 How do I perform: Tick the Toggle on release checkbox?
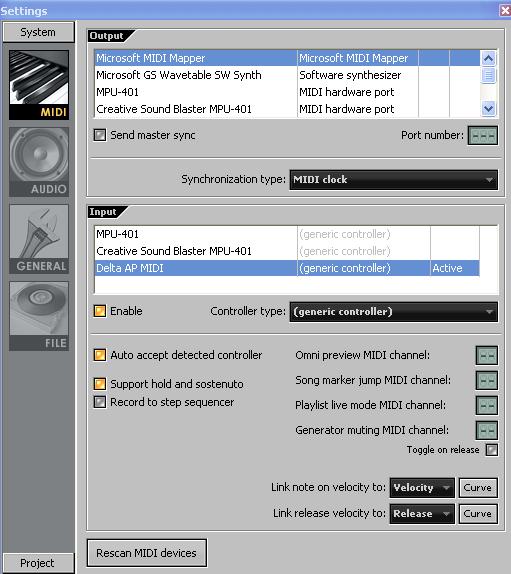(492, 450)
